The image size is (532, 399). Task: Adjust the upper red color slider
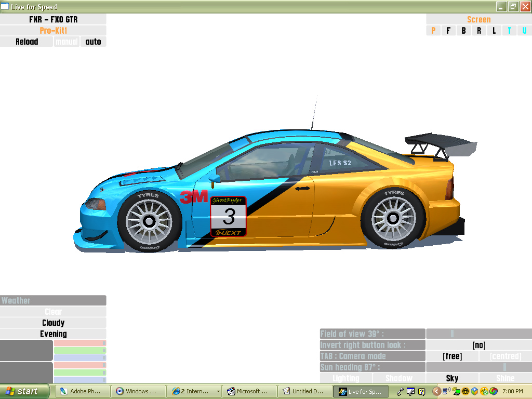[80, 343]
